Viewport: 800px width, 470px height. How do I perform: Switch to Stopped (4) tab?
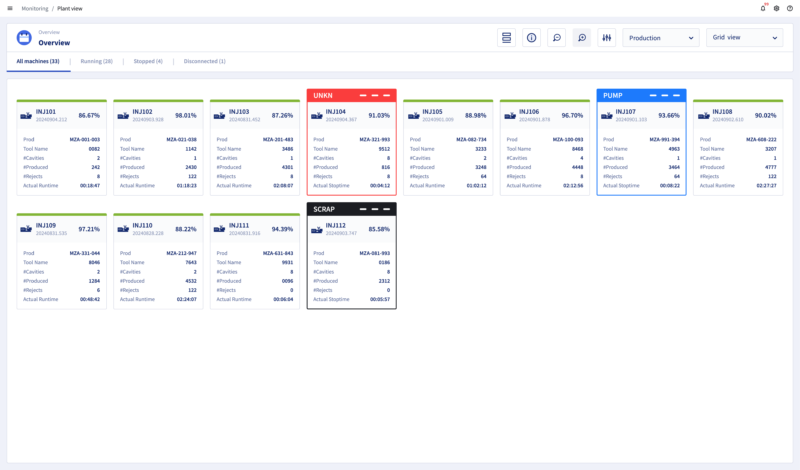click(x=148, y=61)
